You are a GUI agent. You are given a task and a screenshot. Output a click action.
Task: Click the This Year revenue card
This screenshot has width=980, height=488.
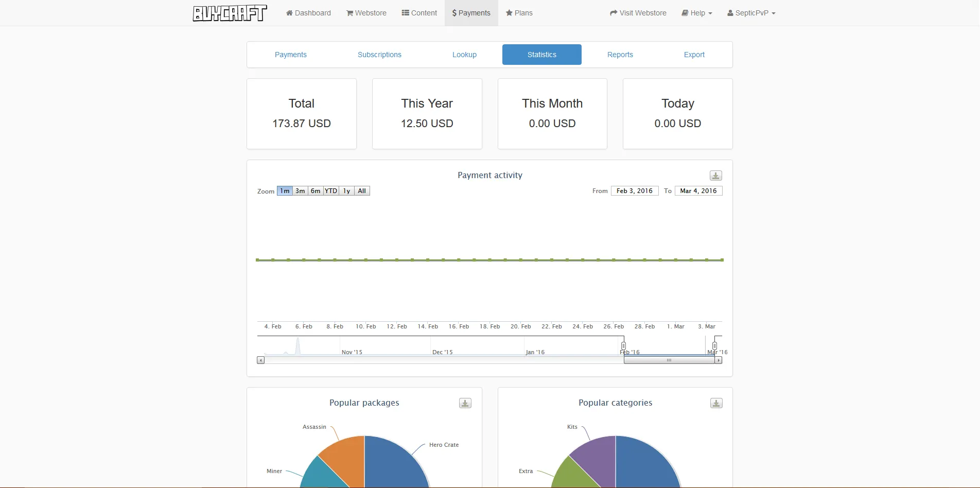tap(427, 114)
